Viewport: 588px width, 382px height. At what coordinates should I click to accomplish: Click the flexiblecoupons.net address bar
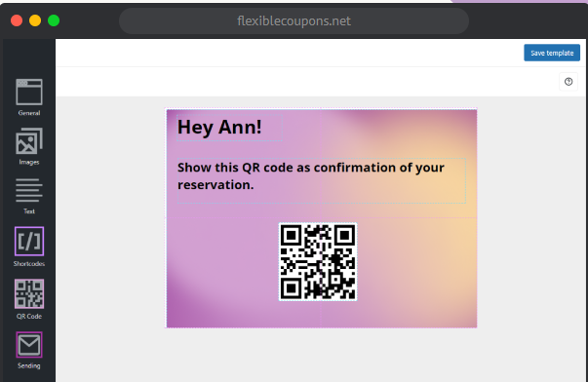(294, 21)
